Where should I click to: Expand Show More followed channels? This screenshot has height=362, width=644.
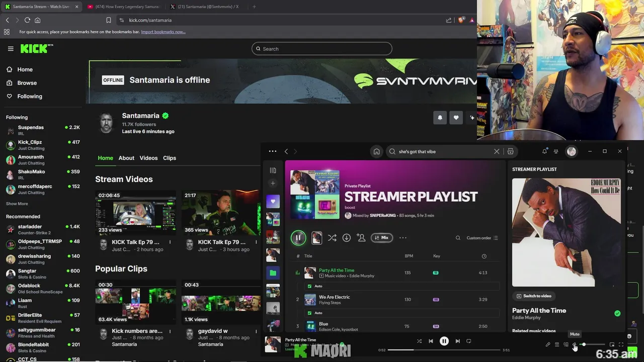point(17,204)
